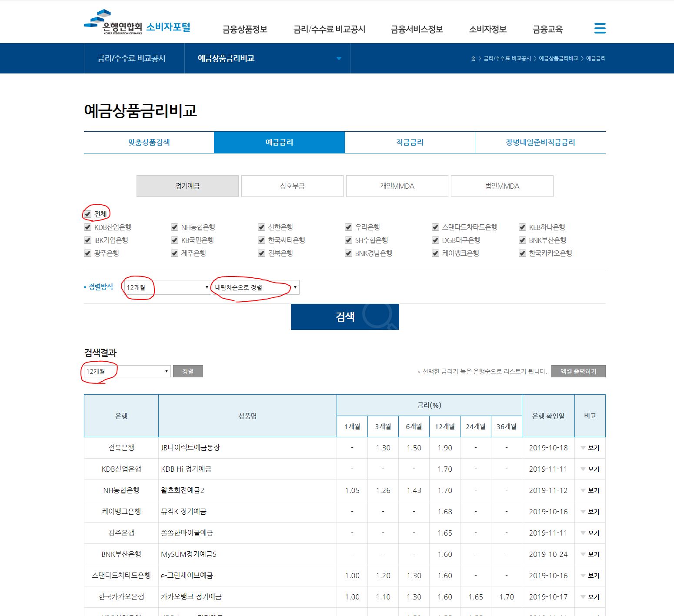
Task: Select the 개인MMDA product tab
Action: [x=397, y=186]
